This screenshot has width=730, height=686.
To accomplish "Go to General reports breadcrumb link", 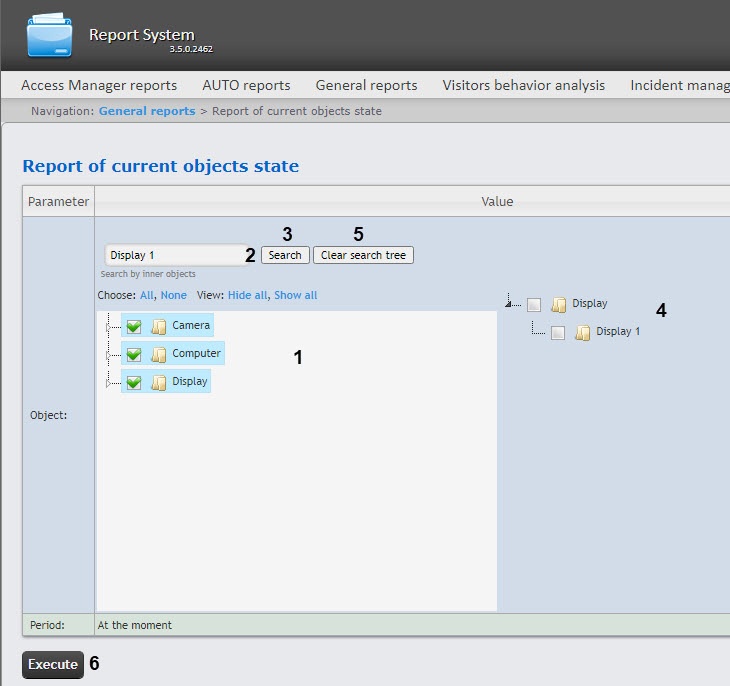I will pos(147,111).
